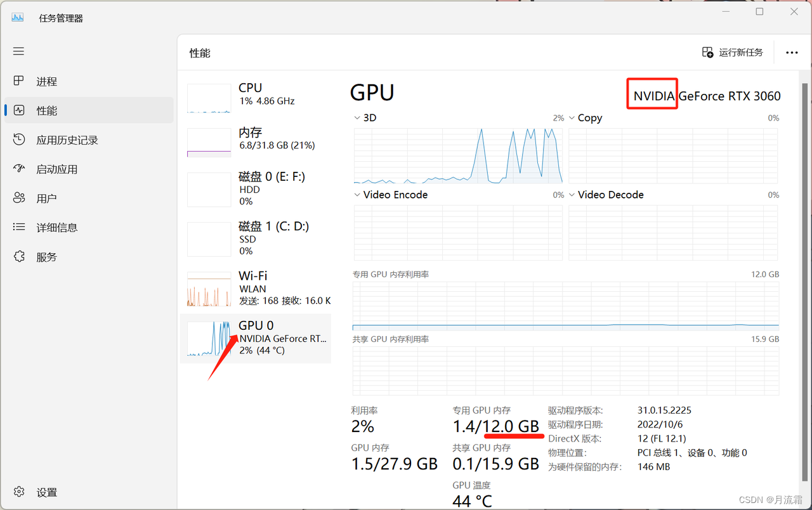Go to 服务 page
Image resolution: width=812 pixels, height=510 pixels.
(x=89, y=256)
